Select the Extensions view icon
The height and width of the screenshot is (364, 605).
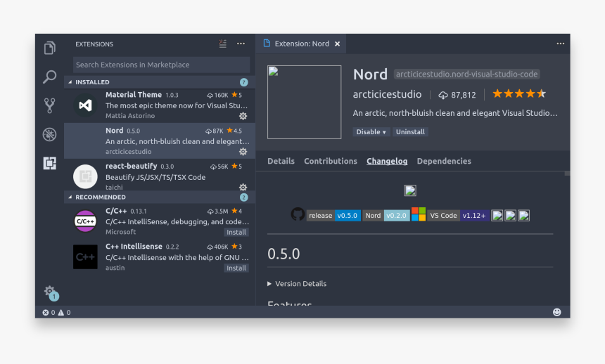49,163
